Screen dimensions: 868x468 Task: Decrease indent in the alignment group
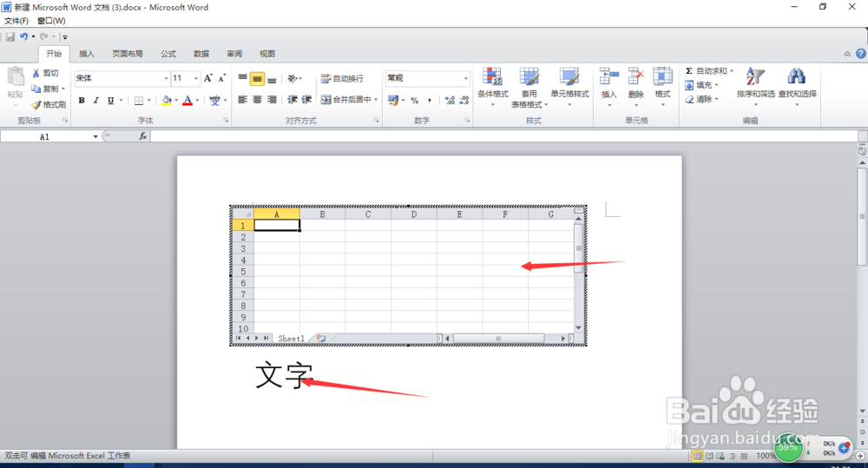point(293,100)
